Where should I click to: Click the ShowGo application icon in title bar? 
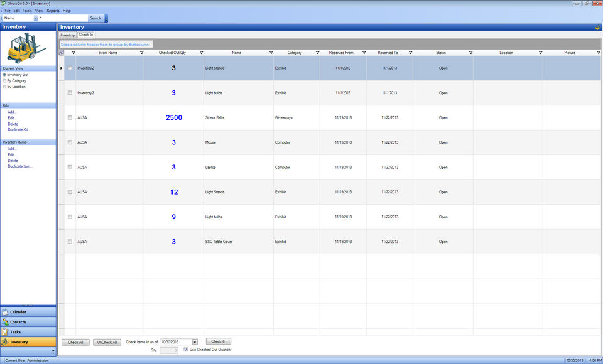(4, 3)
